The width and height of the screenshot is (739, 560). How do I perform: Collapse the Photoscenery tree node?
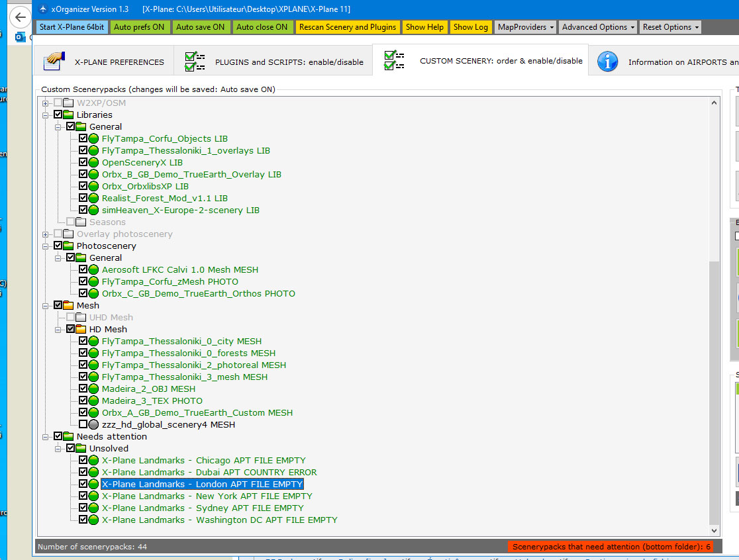click(45, 246)
